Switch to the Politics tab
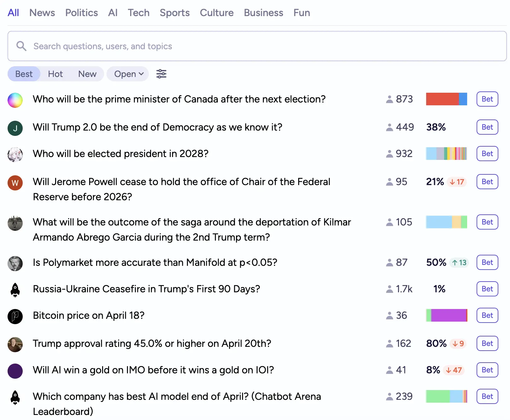510x420 pixels. [x=81, y=13]
